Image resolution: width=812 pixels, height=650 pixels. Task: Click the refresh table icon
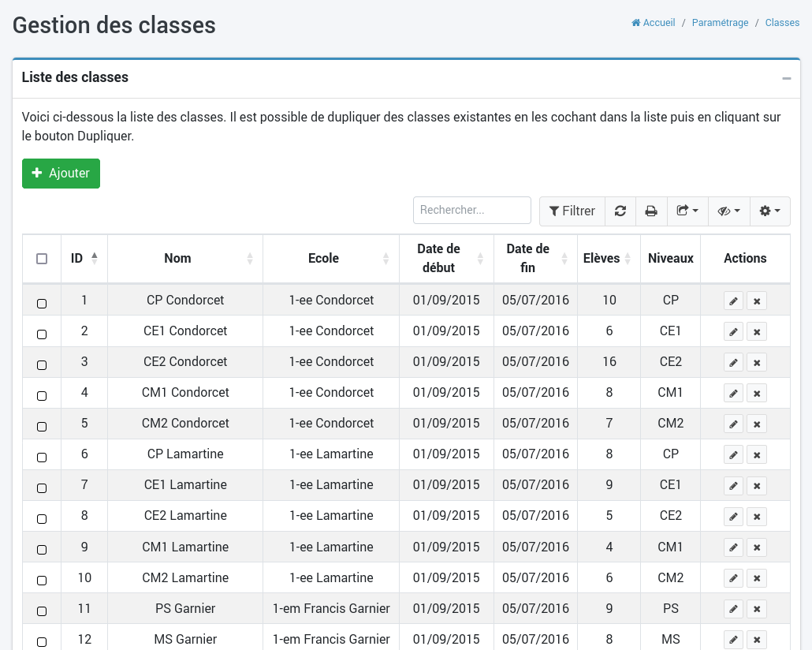point(620,211)
